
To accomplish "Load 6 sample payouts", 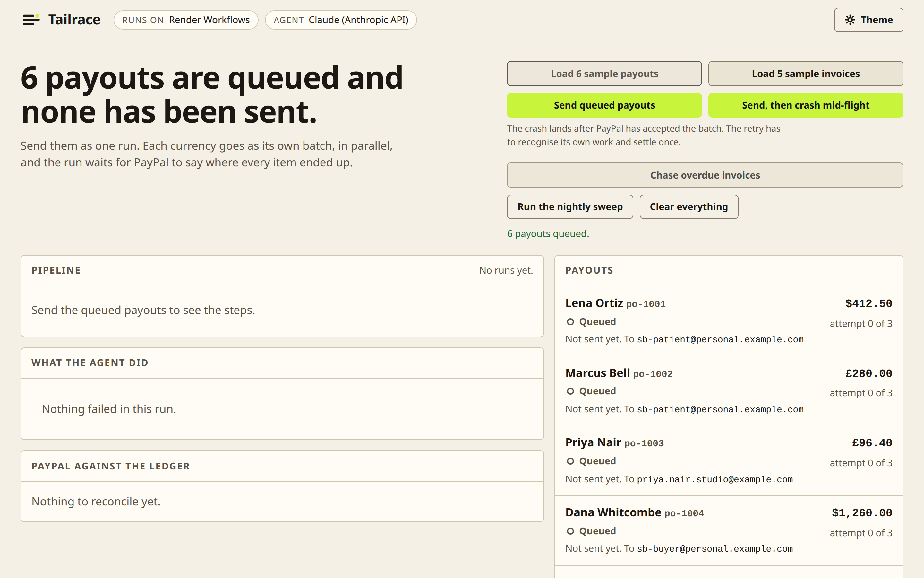I will [604, 74].
